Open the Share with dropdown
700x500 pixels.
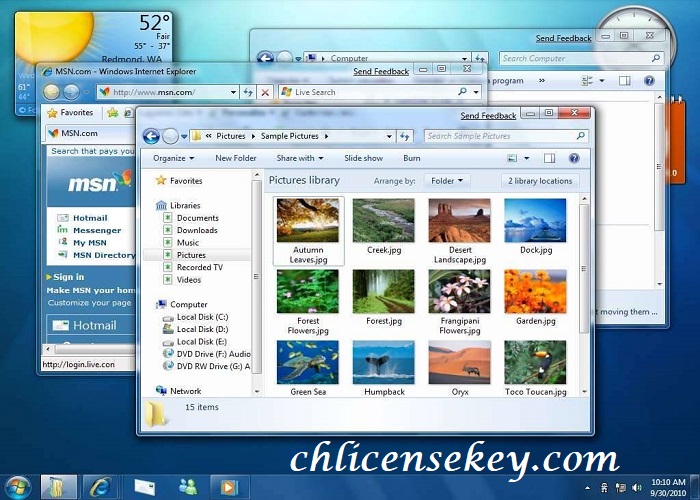(x=300, y=158)
